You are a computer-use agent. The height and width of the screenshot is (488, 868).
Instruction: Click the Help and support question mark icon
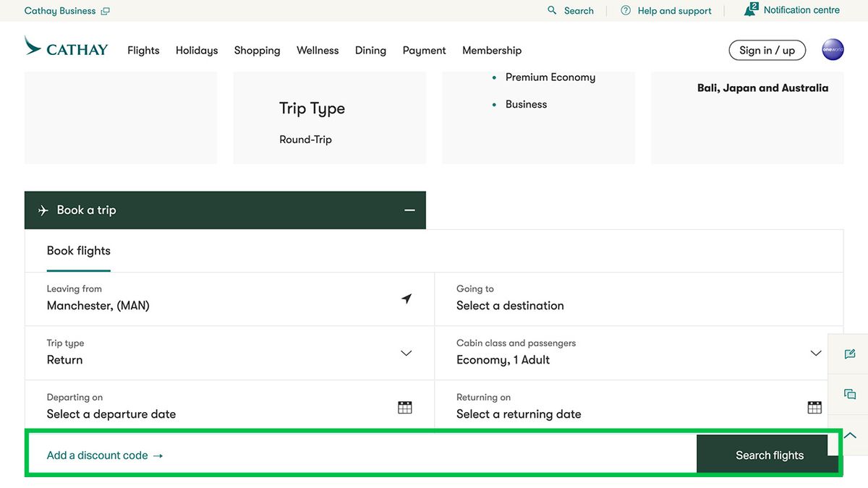click(624, 10)
